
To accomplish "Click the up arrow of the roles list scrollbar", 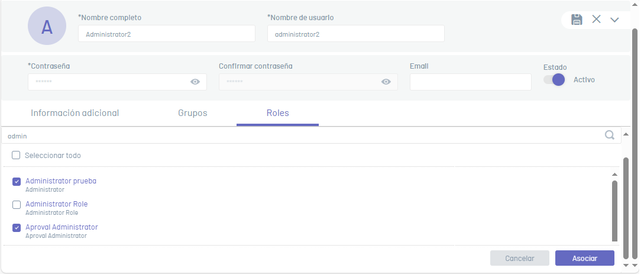I will point(614,175).
